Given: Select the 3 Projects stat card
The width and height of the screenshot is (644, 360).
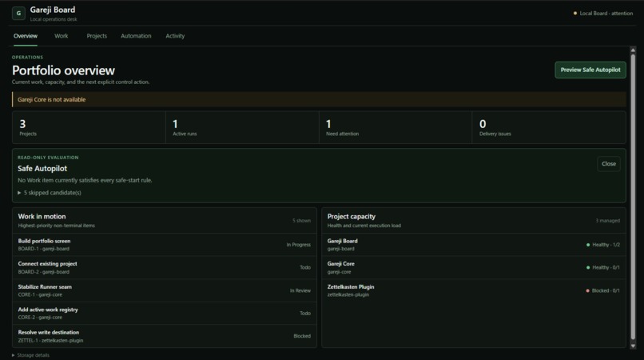Looking at the screenshot, I should point(89,127).
